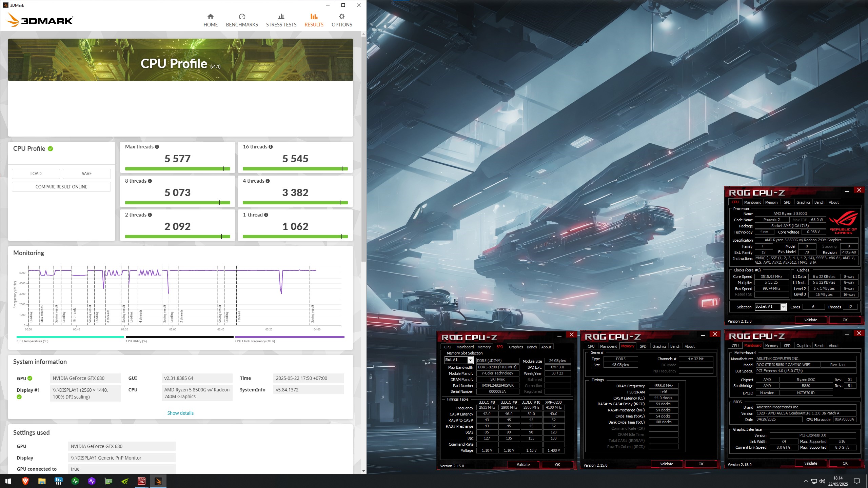Click Validate in the SPD CPU-Z window
The image size is (868, 488).
coord(523,465)
